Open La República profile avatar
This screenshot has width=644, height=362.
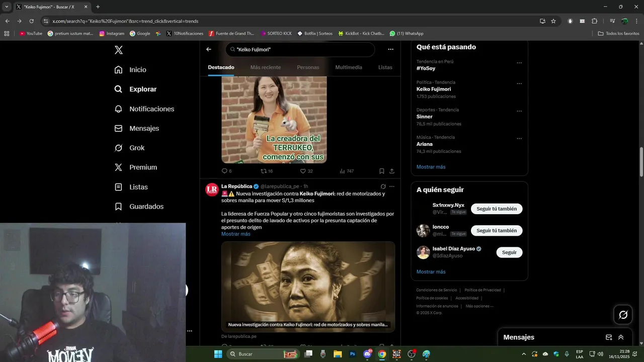pos(212,190)
